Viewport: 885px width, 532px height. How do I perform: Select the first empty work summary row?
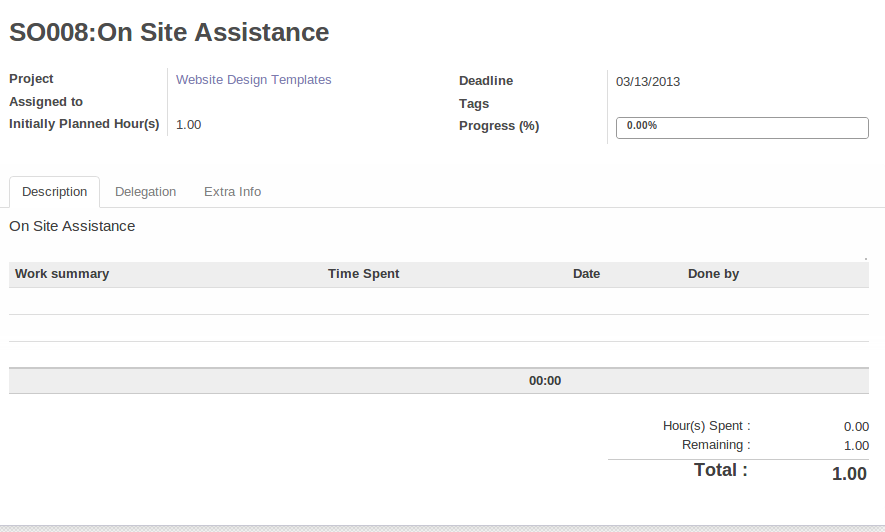click(x=438, y=301)
